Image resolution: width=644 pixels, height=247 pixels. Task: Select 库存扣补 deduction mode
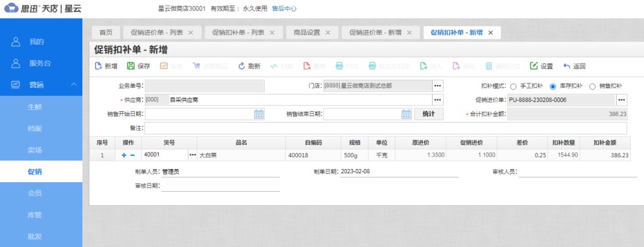point(552,86)
